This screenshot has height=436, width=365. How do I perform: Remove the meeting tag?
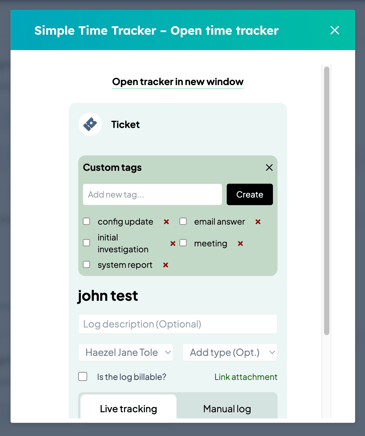pyautogui.click(x=240, y=244)
